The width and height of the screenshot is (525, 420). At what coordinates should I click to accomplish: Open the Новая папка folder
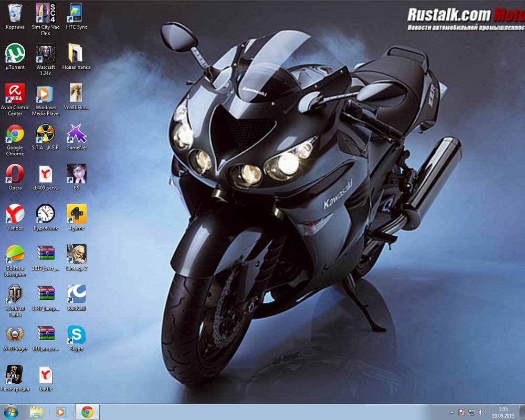pos(77,53)
